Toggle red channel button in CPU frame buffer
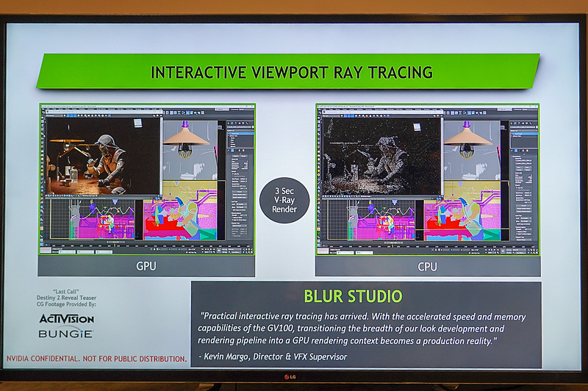 [x=345, y=115]
